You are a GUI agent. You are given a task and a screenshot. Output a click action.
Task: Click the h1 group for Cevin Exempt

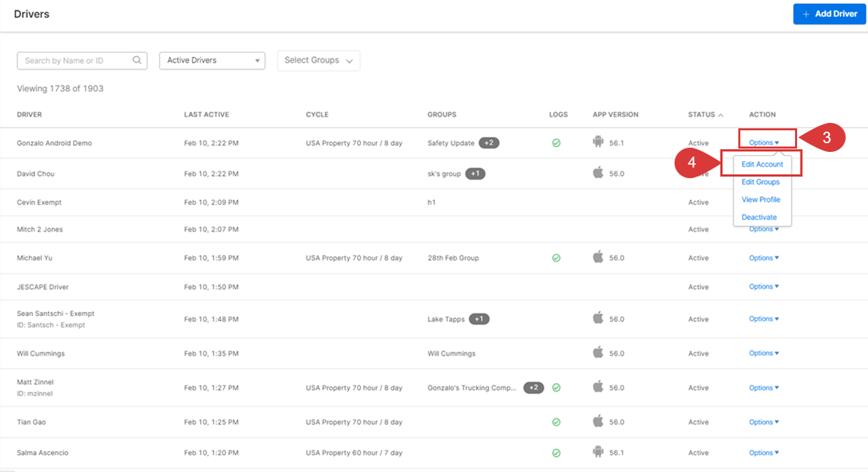432,203
